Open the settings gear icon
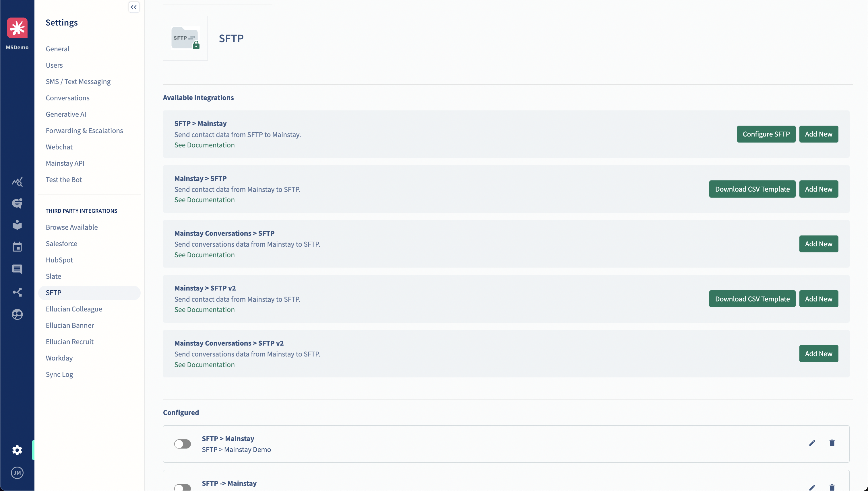 [x=17, y=450]
